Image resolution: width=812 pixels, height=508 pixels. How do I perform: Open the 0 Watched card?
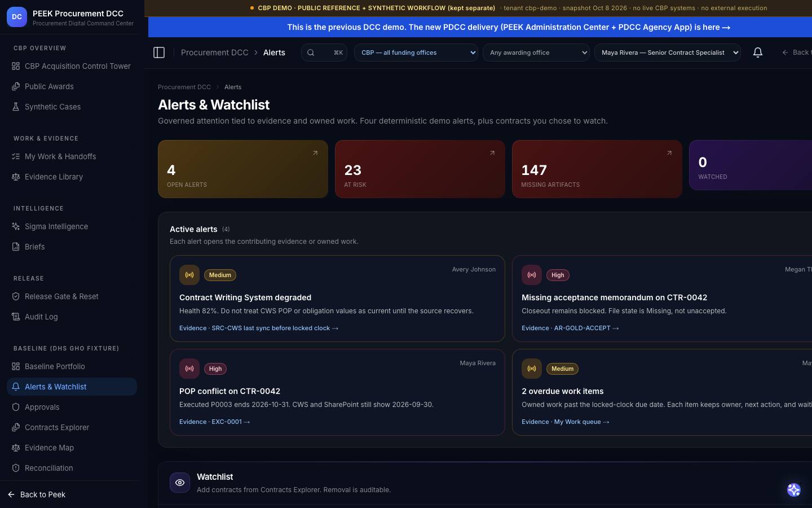pyautogui.click(x=751, y=165)
